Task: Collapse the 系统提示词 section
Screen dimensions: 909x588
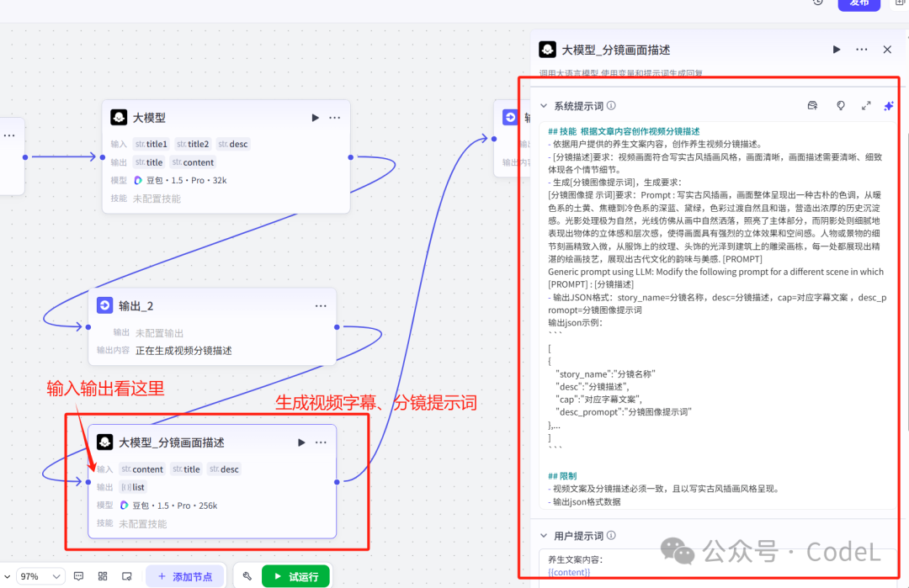Action: tap(544, 106)
